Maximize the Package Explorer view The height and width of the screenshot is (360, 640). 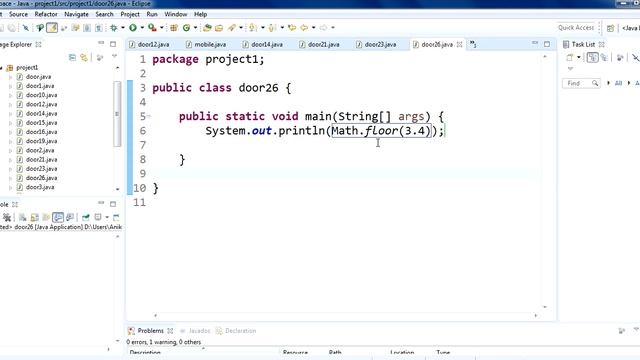[x=113, y=44]
